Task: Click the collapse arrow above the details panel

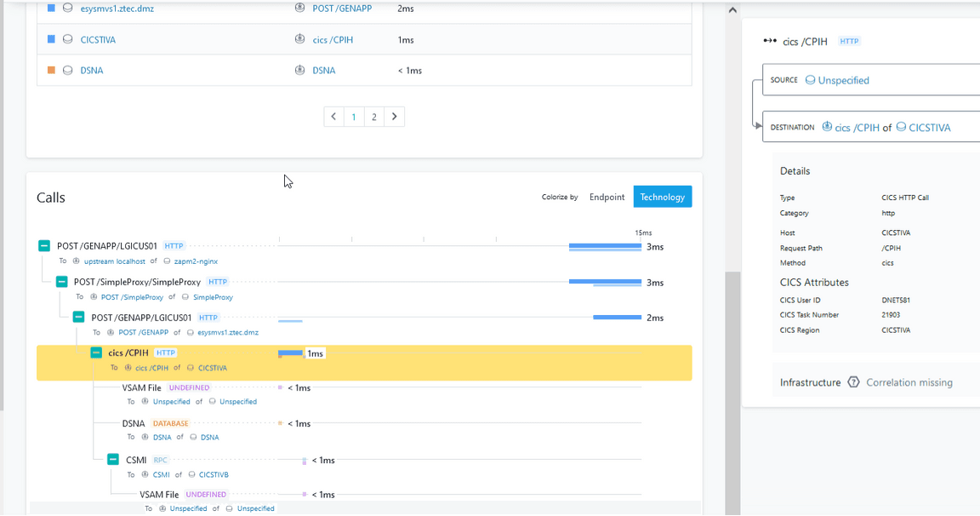Action: pyautogui.click(x=732, y=9)
